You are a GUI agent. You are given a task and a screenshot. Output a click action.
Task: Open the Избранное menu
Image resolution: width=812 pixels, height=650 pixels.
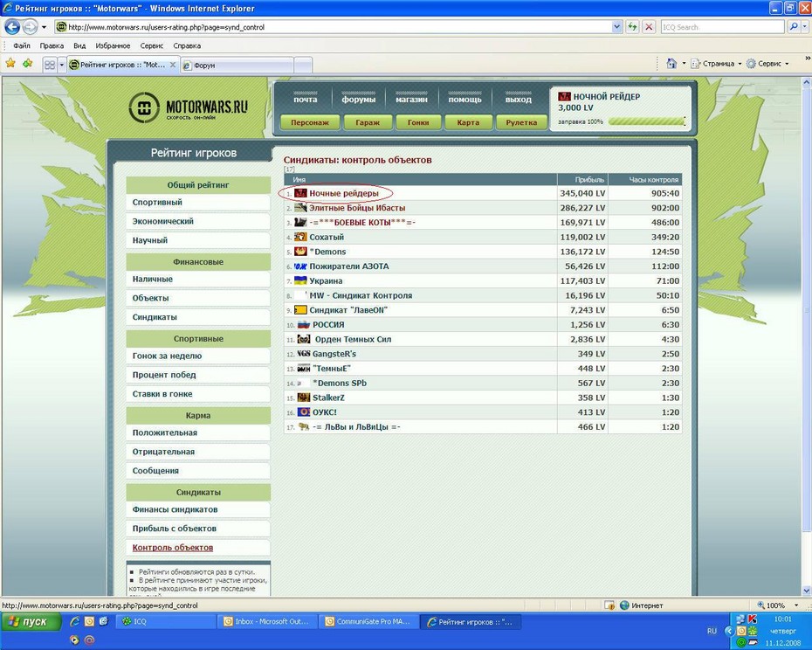113,45
